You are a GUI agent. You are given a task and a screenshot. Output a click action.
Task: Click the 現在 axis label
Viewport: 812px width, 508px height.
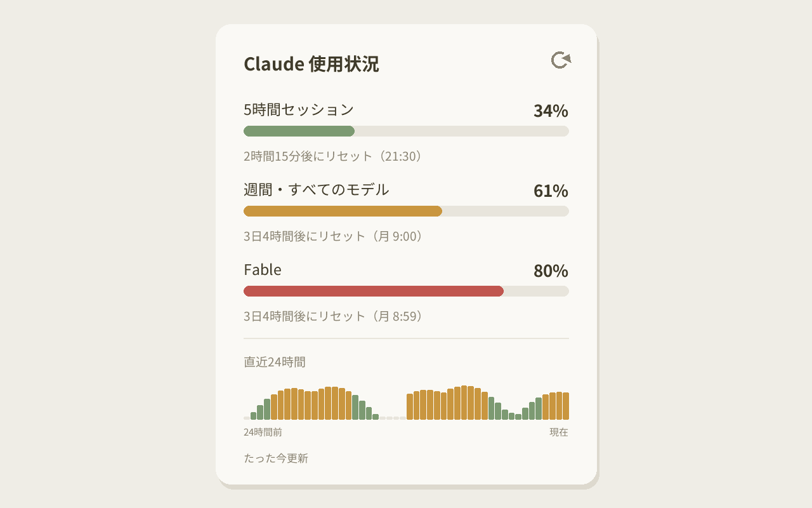pos(559,432)
